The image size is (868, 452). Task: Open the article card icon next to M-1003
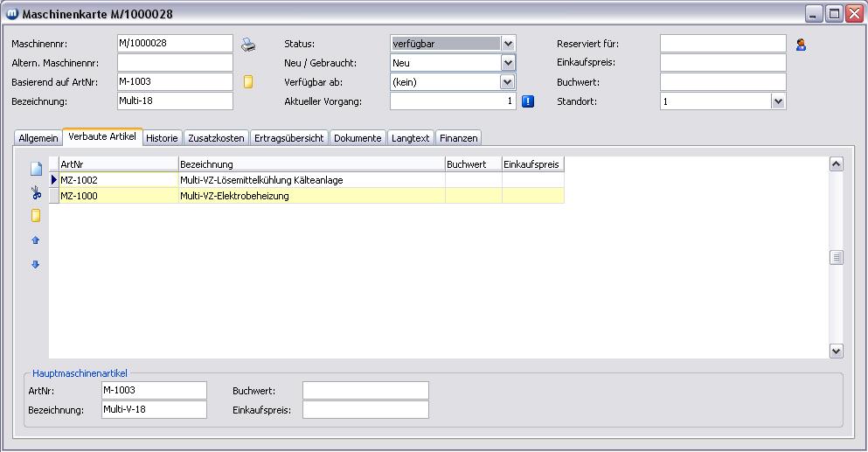248,82
